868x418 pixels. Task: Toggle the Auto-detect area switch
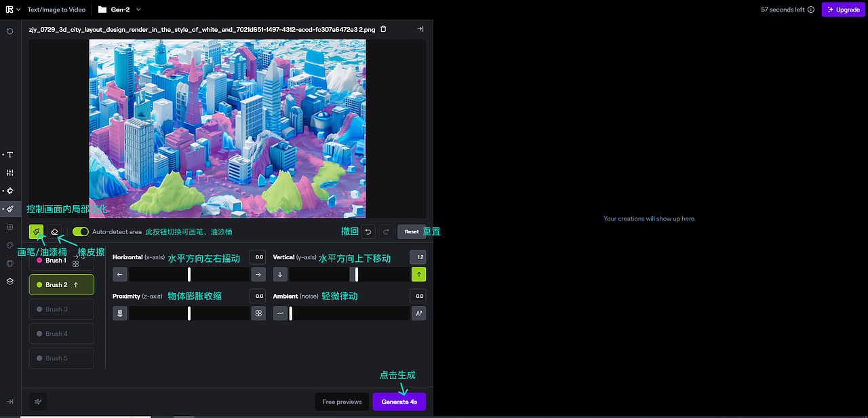(81, 232)
